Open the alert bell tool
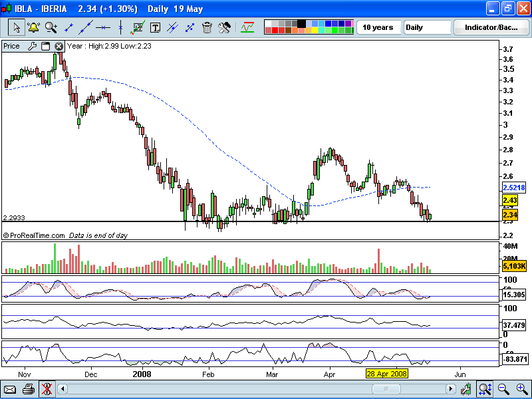Viewport: 532px width, 399px height. (x=33, y=27)
